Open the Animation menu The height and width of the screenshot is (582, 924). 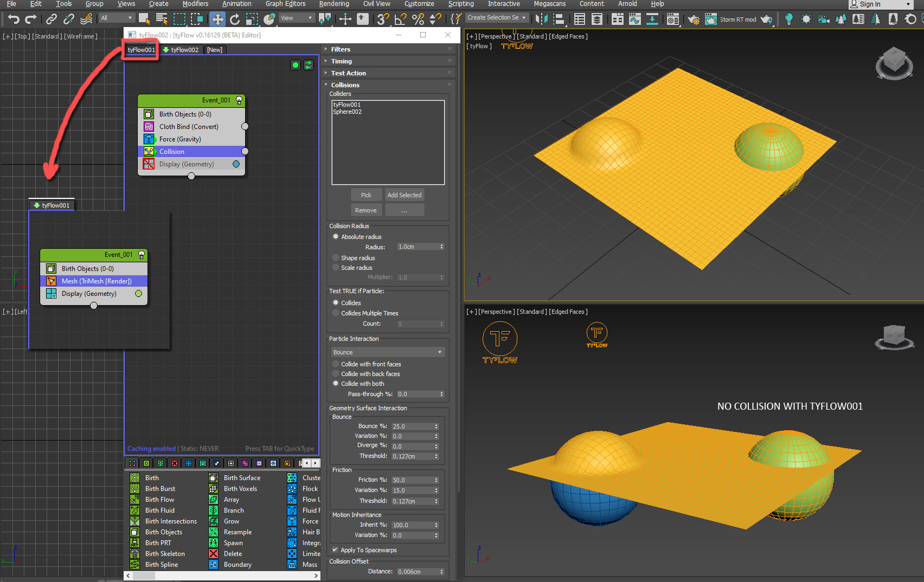tap(237, 4)
